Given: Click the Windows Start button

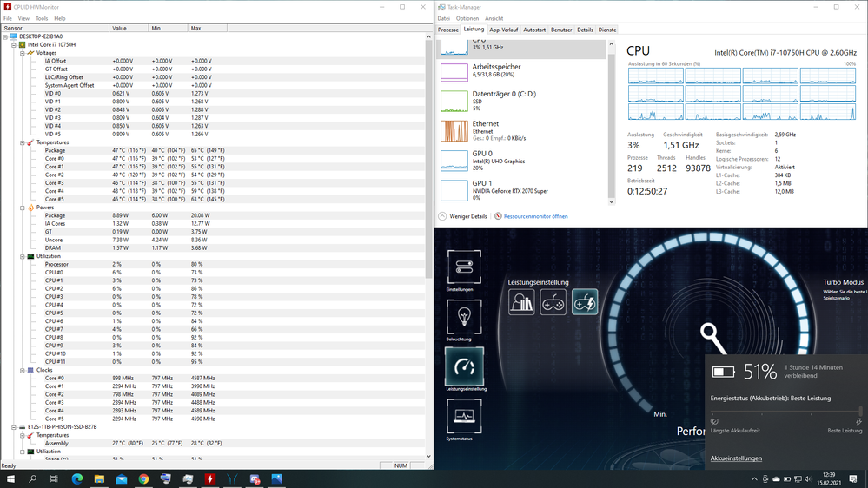Looking at the screenshot, I should [x=10, y=478].
